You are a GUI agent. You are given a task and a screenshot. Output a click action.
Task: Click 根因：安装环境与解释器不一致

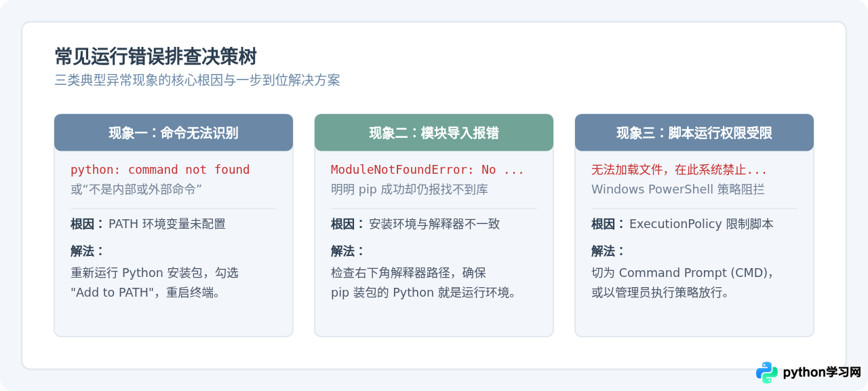pyautogui.click(x=416, y=224)
